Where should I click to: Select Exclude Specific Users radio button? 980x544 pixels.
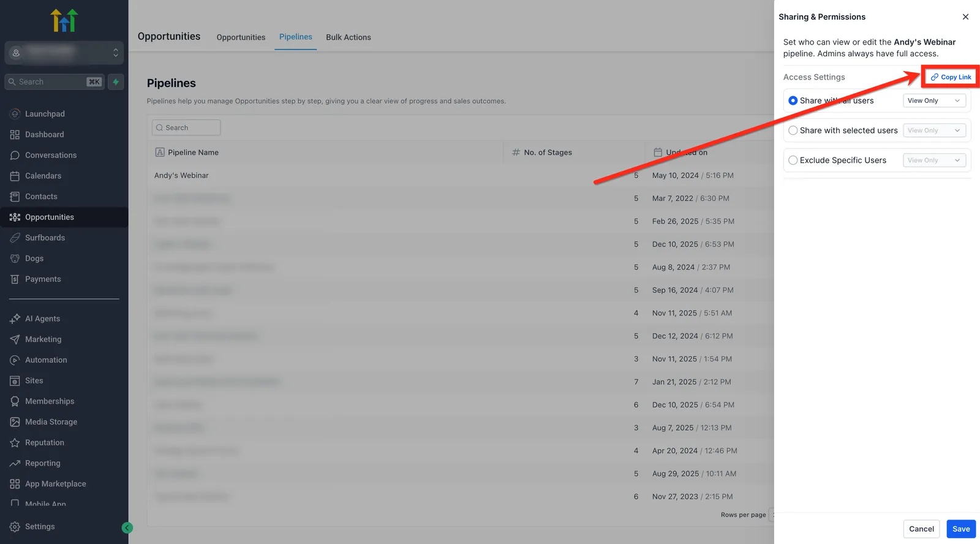coord(793,161)
